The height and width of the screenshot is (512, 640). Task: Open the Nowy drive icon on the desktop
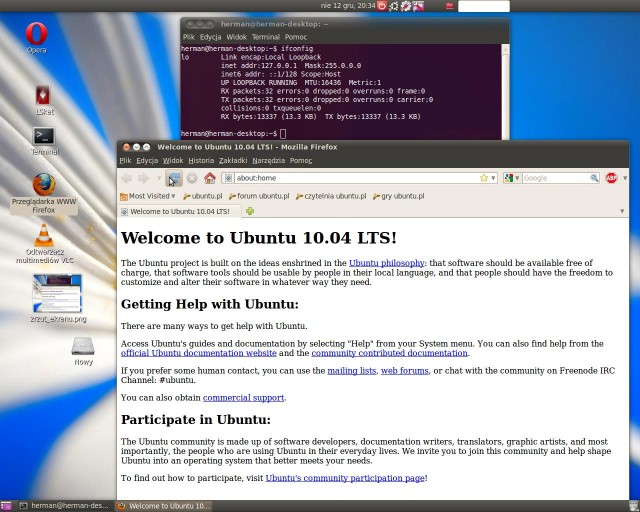coord(83,350)
